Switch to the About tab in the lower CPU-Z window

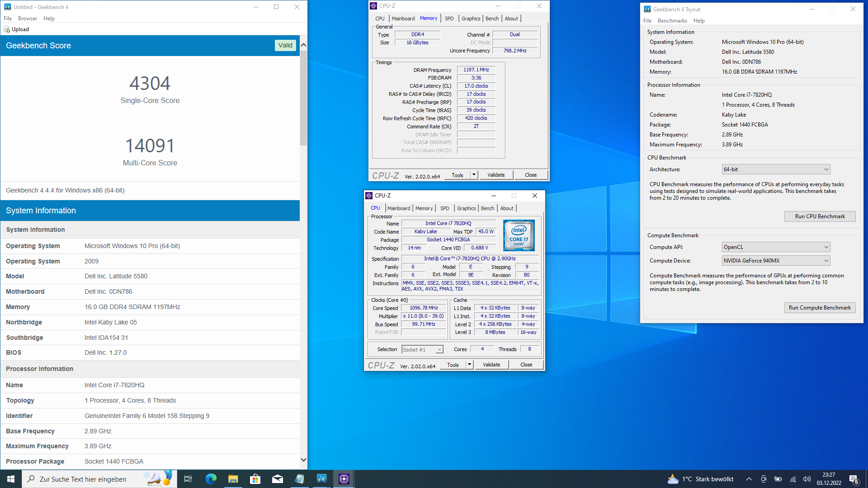pyautogui.click(x=507, y=208)
